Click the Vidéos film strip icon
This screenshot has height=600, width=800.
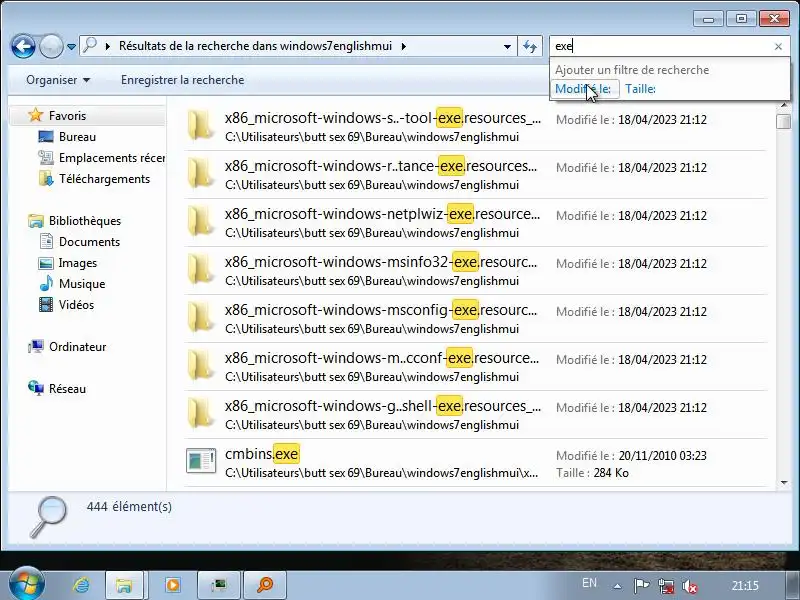46,305
